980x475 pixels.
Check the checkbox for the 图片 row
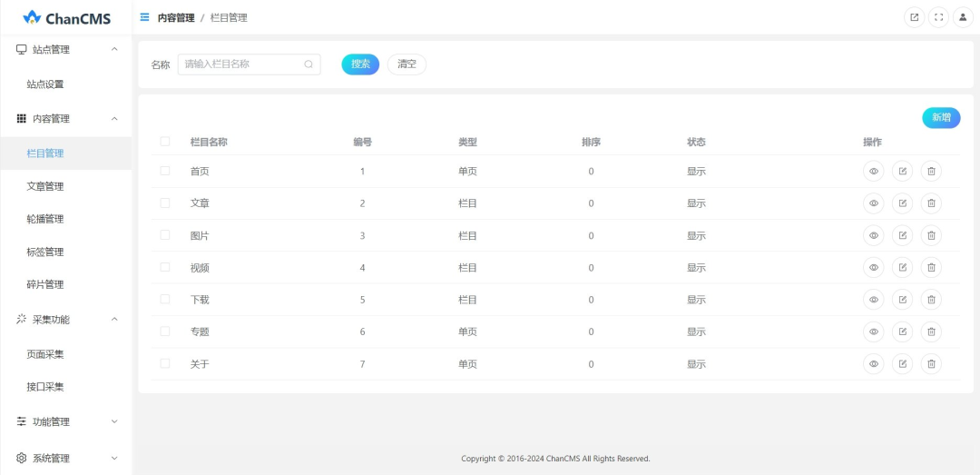165,235
